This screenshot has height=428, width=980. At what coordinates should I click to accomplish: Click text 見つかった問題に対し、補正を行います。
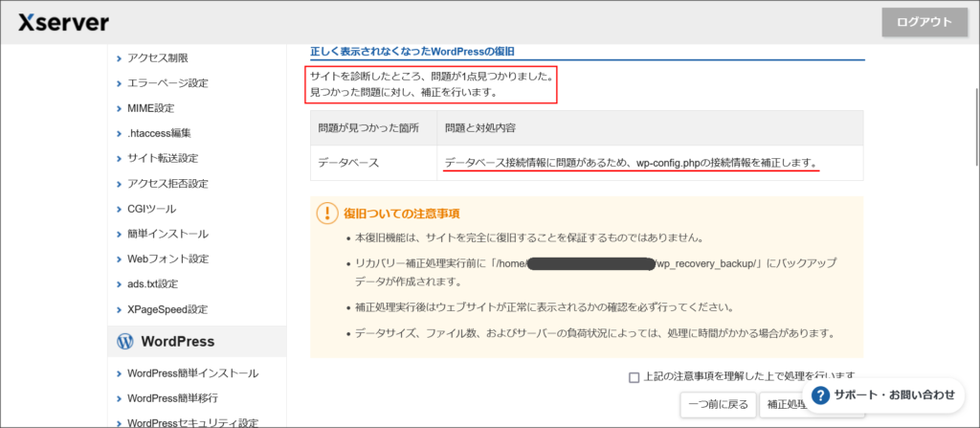coord(404,93)
